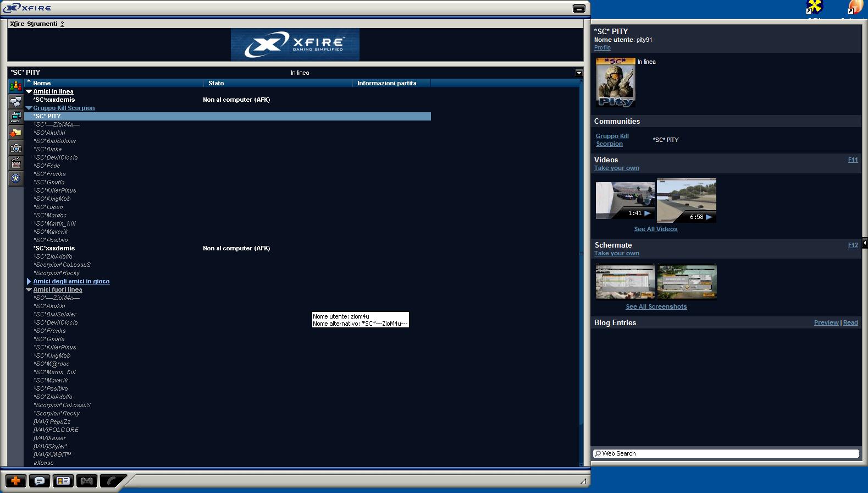Screen dimensions: 868x493
Task: Select [V4V] PepuZz in offline friends
Action: pos(52,421)
